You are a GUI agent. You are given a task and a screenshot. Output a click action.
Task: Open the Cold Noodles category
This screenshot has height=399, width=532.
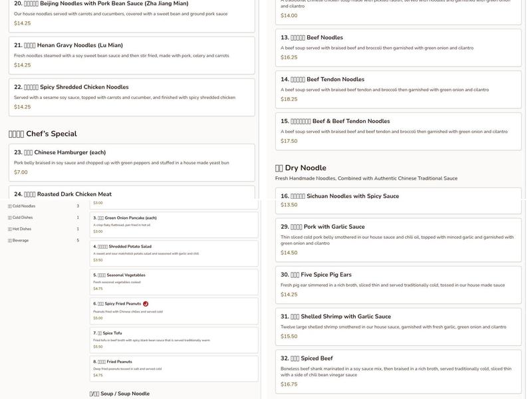pyautogui.click(x=25, y=206)
